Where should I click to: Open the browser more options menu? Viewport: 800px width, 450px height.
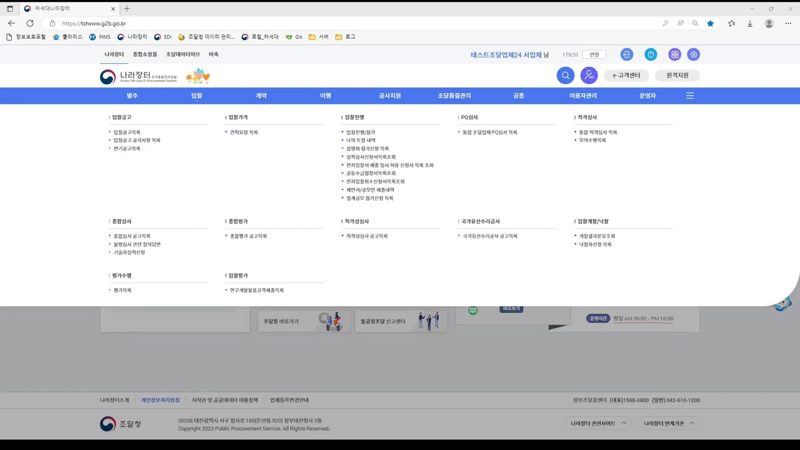tap(788, 23)
